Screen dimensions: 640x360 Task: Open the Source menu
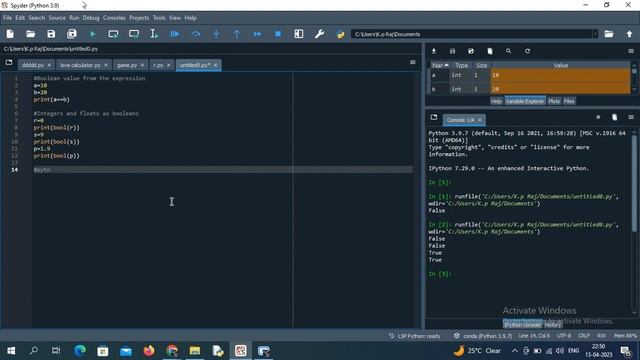[x=57, y=18]
